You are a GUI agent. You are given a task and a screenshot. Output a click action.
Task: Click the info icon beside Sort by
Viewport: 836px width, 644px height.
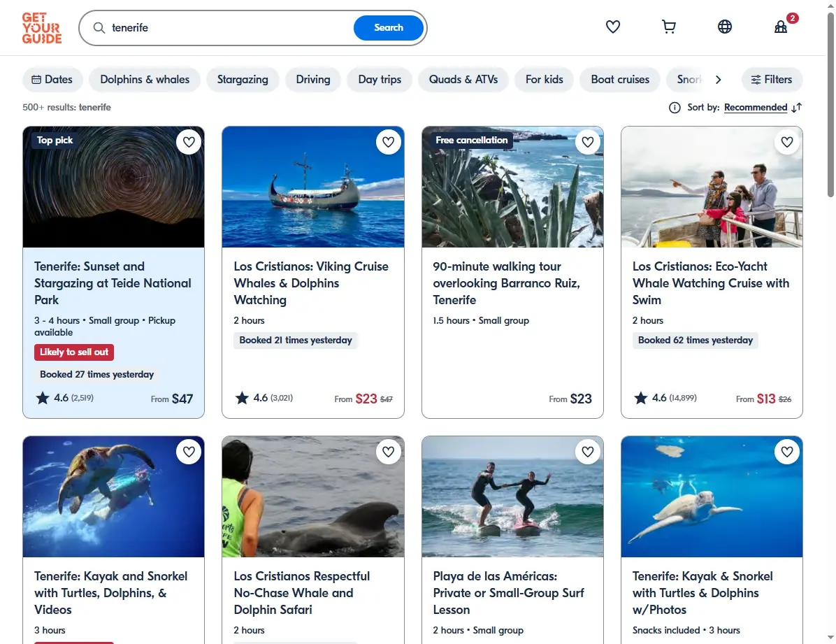tap(675, 108)
